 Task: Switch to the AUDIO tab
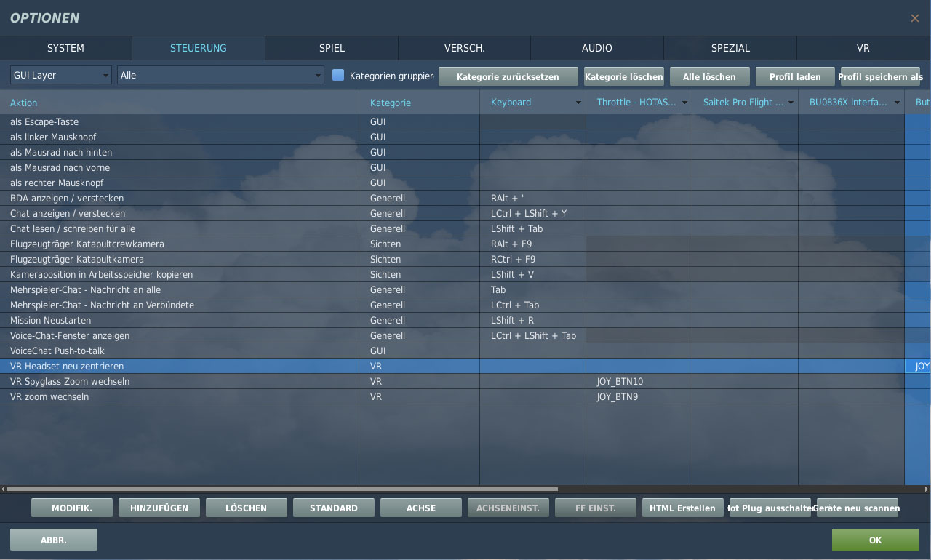click(596, 48)
